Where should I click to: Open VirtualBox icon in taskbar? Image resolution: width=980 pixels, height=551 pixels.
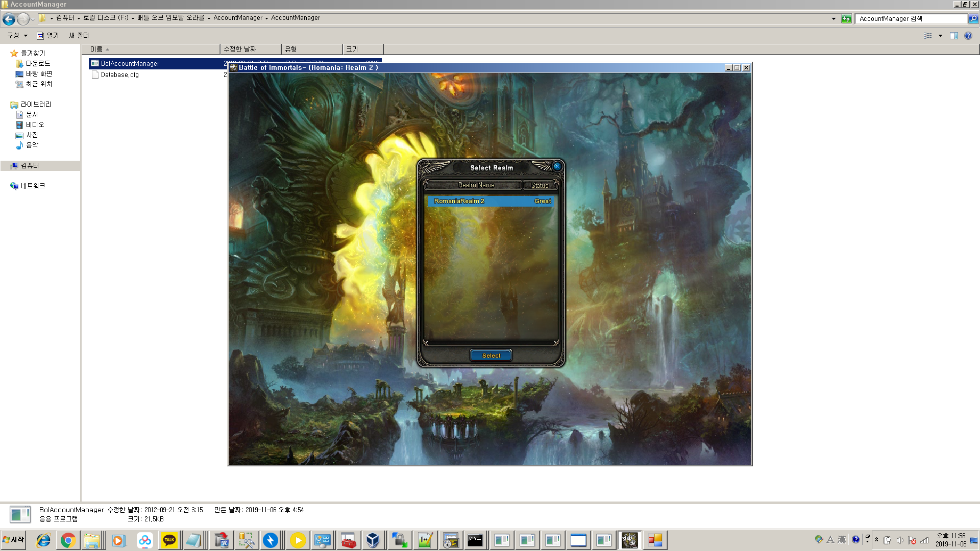(x=373, y=540)
